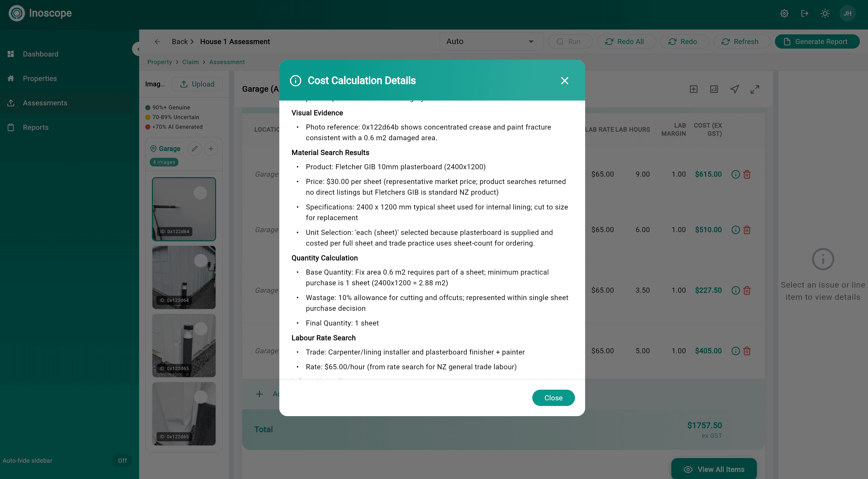Select the first garage image circle checkbox

point(200,193)
